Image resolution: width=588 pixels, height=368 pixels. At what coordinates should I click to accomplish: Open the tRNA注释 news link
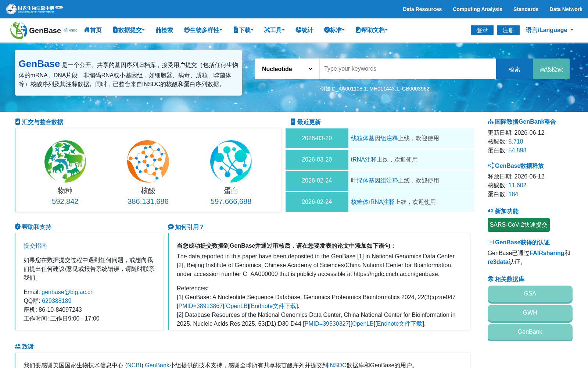[364, 159]
